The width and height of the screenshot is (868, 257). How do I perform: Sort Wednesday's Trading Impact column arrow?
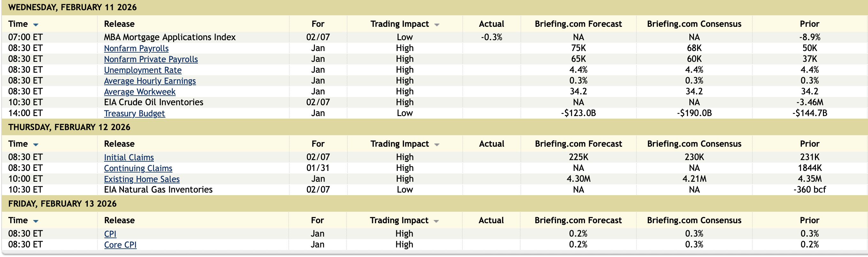(437, 25)
